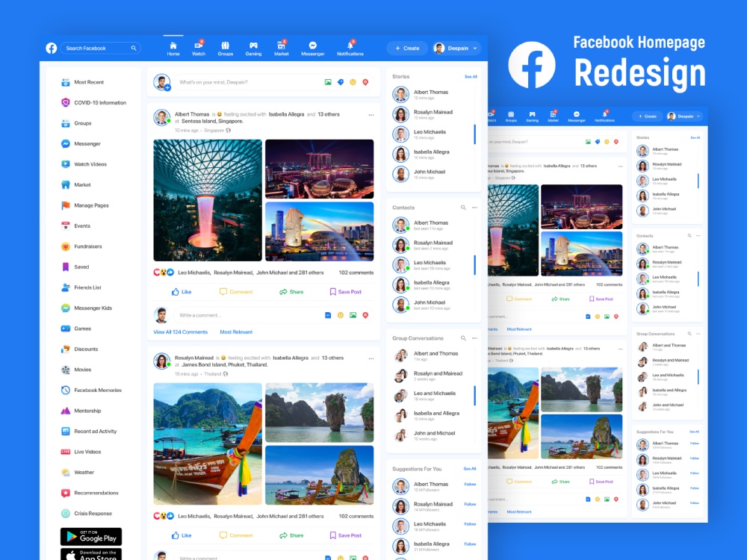Like Albert Thomas's Singapore post
The height and width of the screenshot is (560, 747).
pyautogui.click(x=182, y=292)
